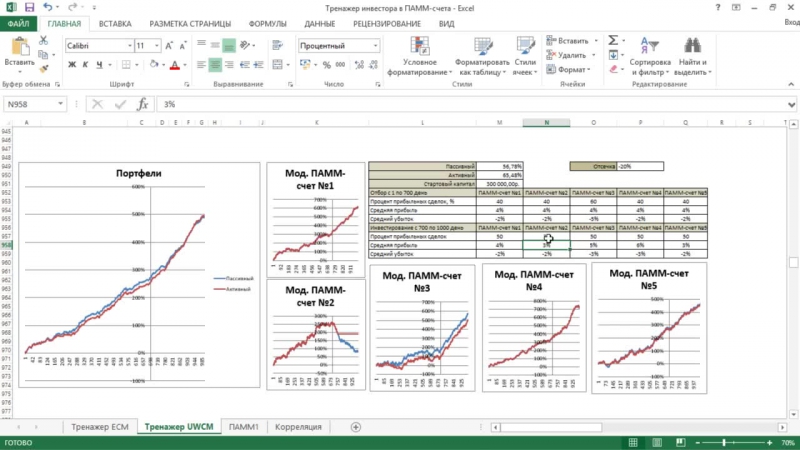Click the Fill down arrow icon

613,55
